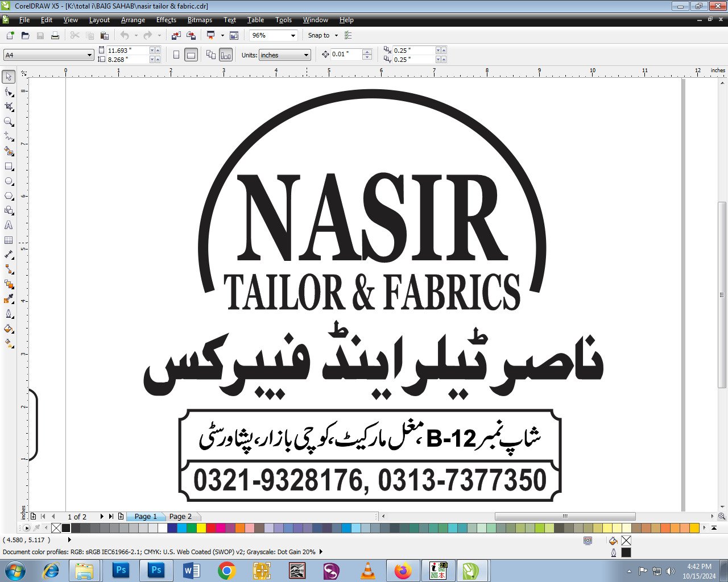The width and height of the screenshot is (728, 582).
Task: Pick the black swatch in palette
Action: [x=66, y=528]
